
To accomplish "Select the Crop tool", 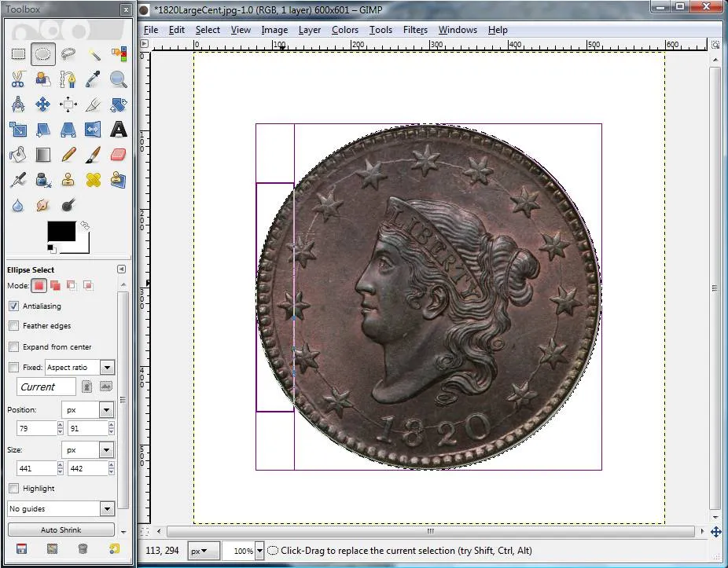I will coord(94,104).
